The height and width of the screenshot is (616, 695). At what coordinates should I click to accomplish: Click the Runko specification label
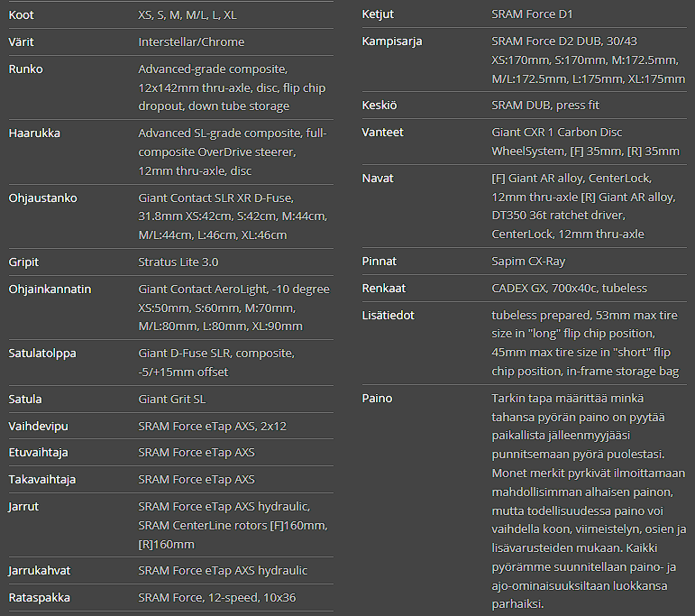point(25,69)
